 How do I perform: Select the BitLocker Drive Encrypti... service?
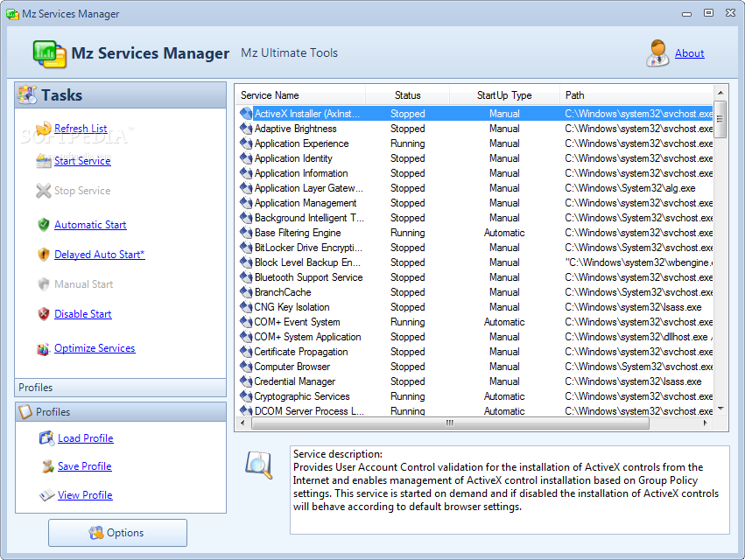point(475,248)
